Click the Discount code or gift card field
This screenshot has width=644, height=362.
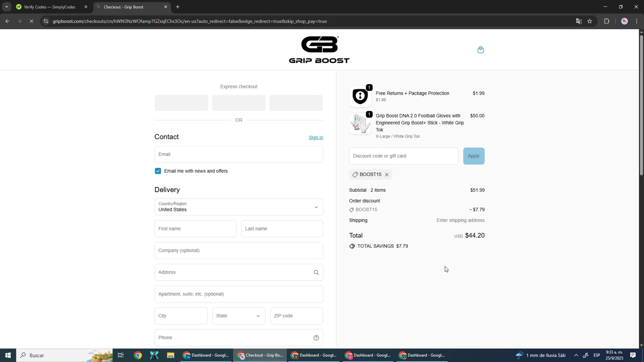(x=404, y=156)
